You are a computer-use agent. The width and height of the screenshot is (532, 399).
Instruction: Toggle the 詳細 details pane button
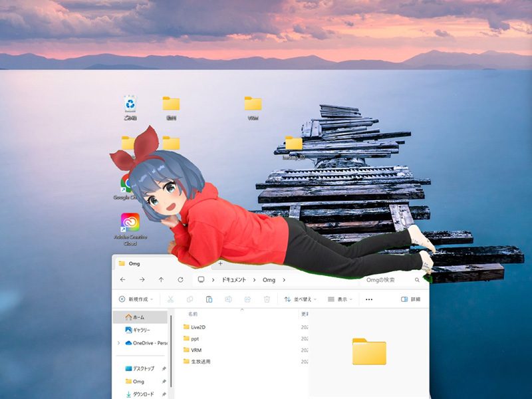coord(410,300)
